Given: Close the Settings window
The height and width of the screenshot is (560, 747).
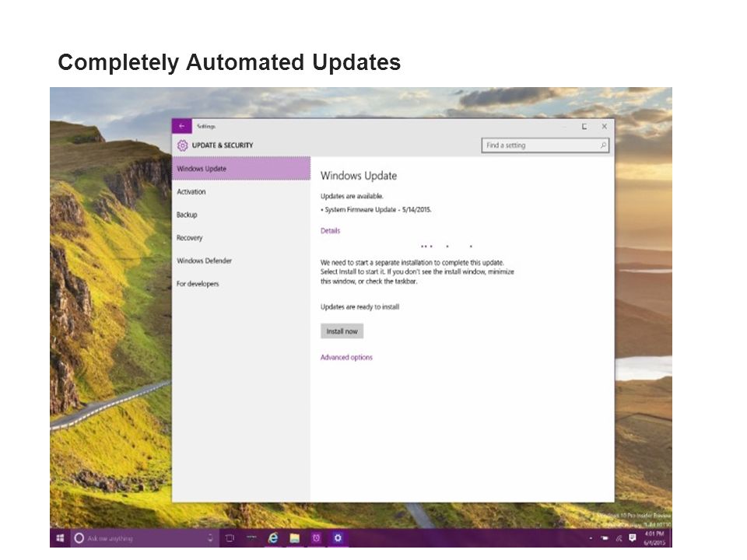Looking at the screenshot, I should [x=604, y=126].
